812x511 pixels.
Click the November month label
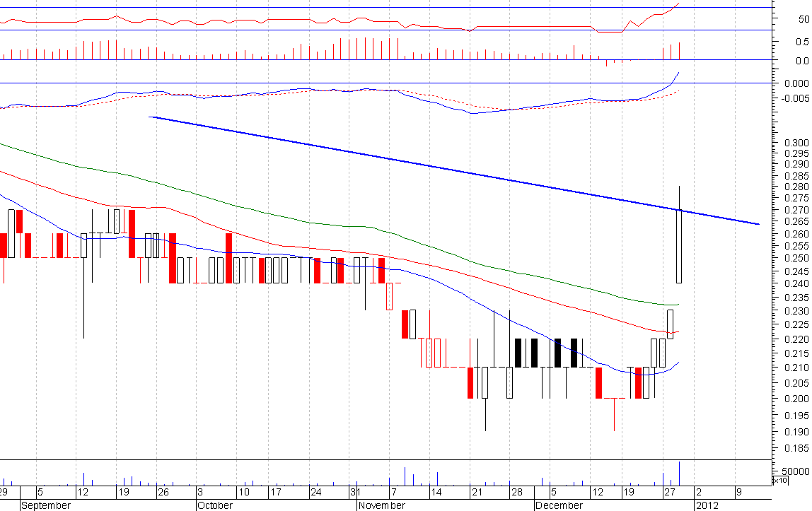[x=382, y=505]
